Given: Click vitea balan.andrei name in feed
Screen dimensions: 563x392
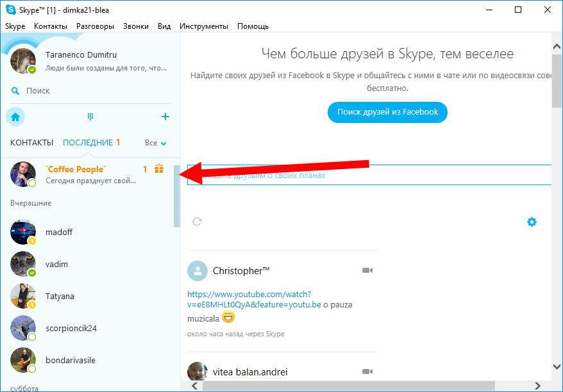Looking at the screenshot, I should (250, 372).
